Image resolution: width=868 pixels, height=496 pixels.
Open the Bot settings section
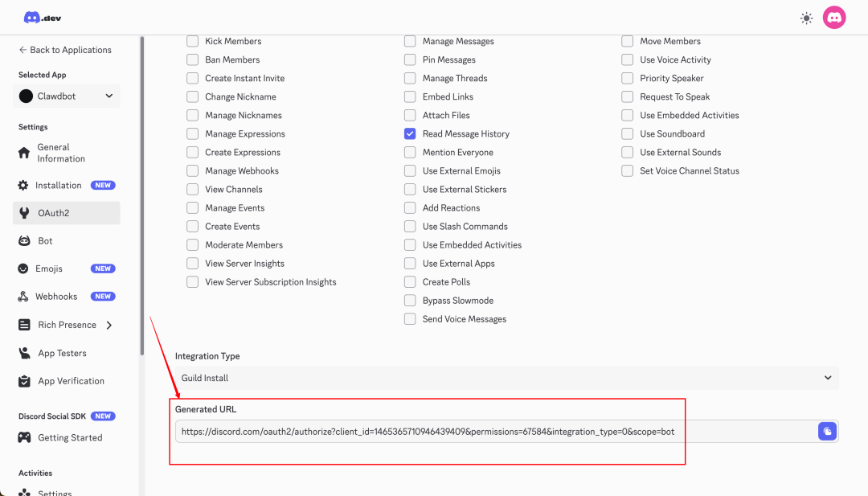tap(45, 240)
